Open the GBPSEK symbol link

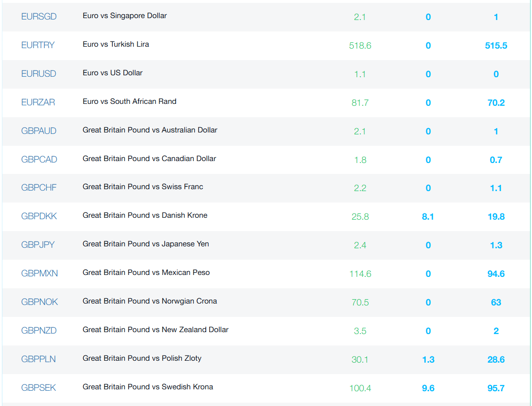[39, 388]
